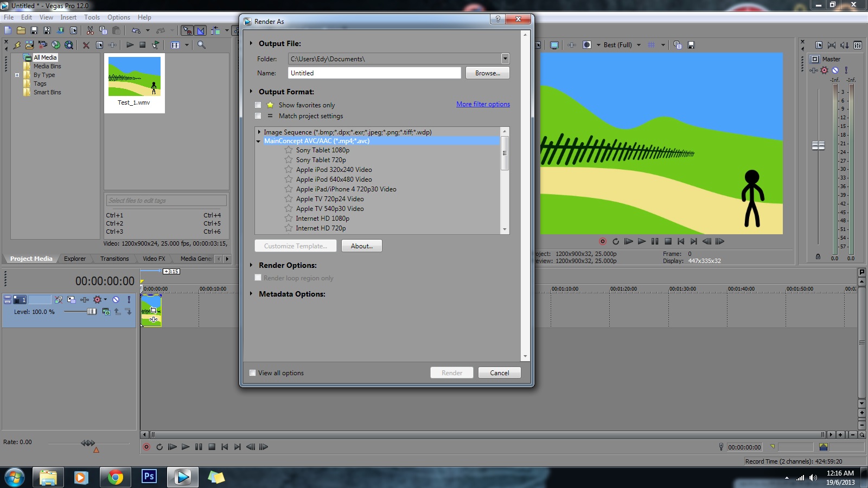868x488 pixels.
Task: Toggle Mute on video track 1
Action: coord(116,299)
